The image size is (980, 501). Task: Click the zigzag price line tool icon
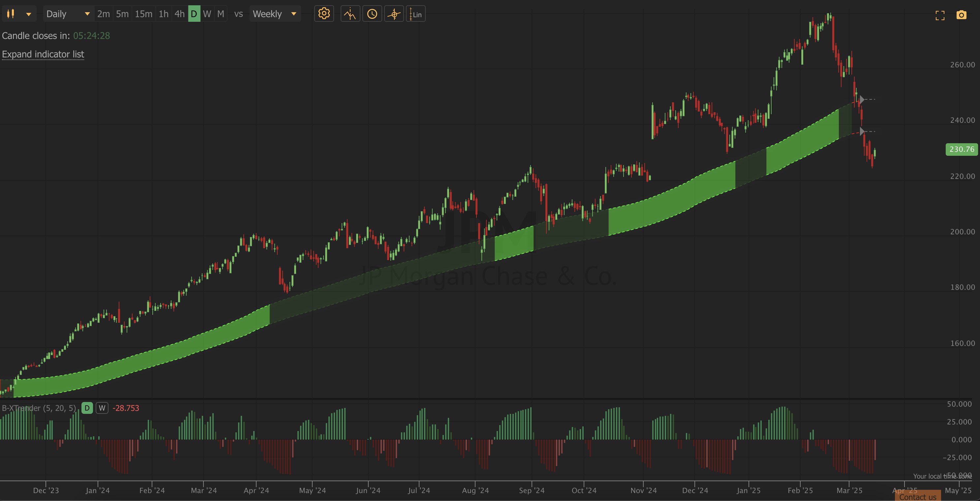pyautogui.click(x=350, y=14)
